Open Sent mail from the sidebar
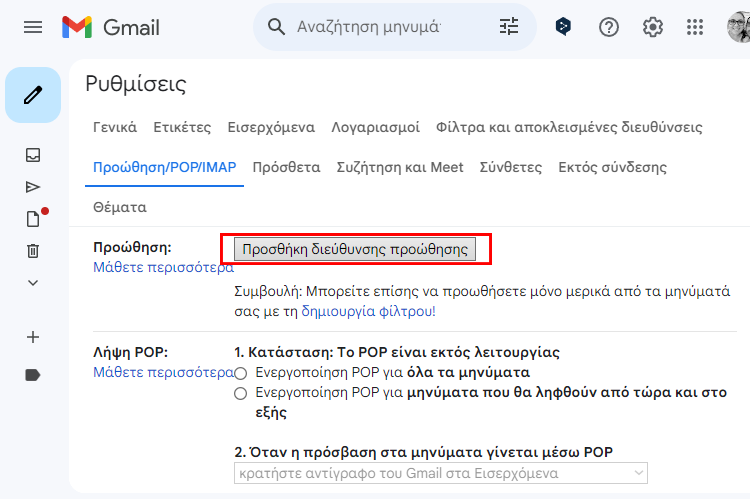This screenshot has width=750, height=500. click(x=33, y=187)
